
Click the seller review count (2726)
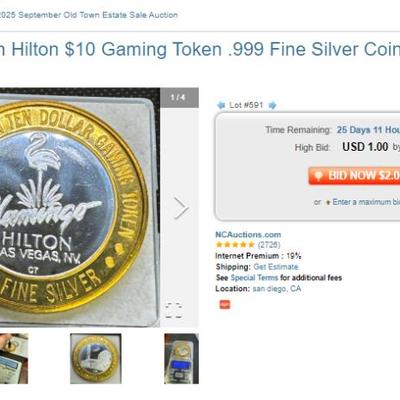tap(269, 245)
